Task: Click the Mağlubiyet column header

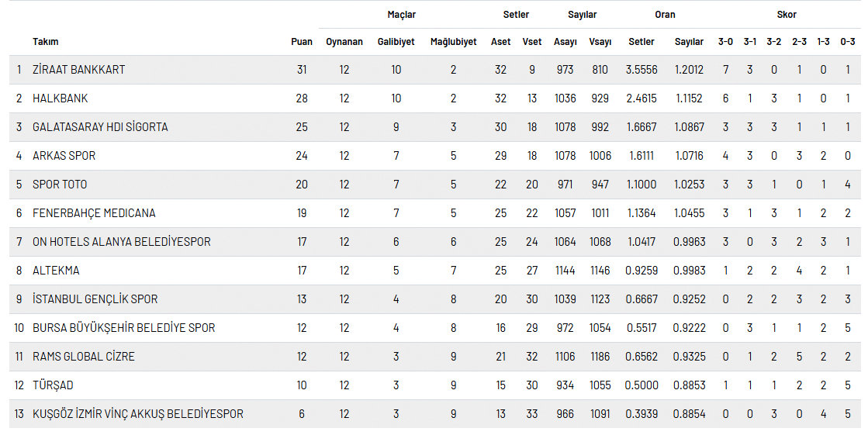Action: point(453,42)
